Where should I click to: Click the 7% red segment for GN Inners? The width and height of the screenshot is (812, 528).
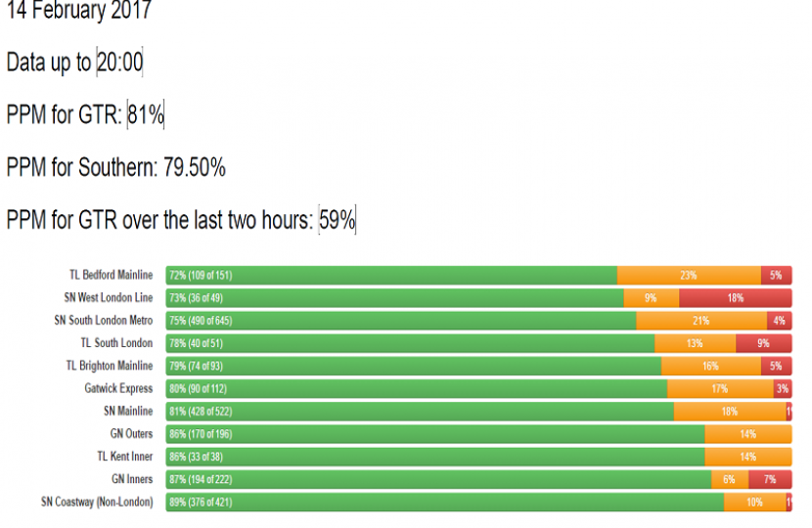tap(770, 479)
